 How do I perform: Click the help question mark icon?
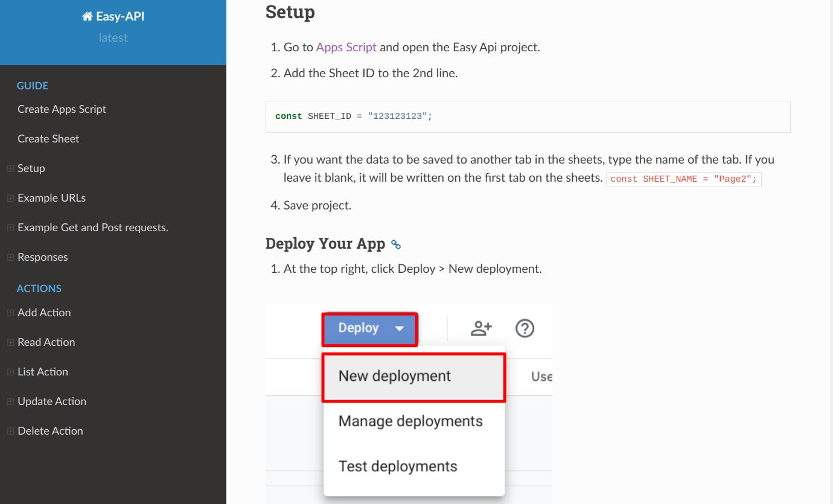click(x=525, y=328)
